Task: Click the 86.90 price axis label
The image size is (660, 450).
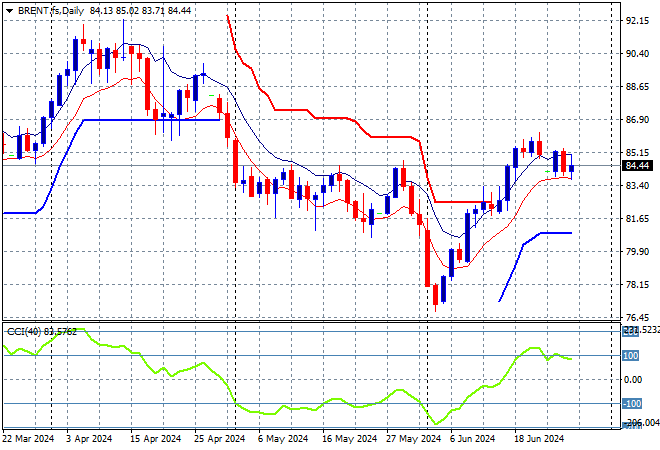Action: (x=637, y=120)
